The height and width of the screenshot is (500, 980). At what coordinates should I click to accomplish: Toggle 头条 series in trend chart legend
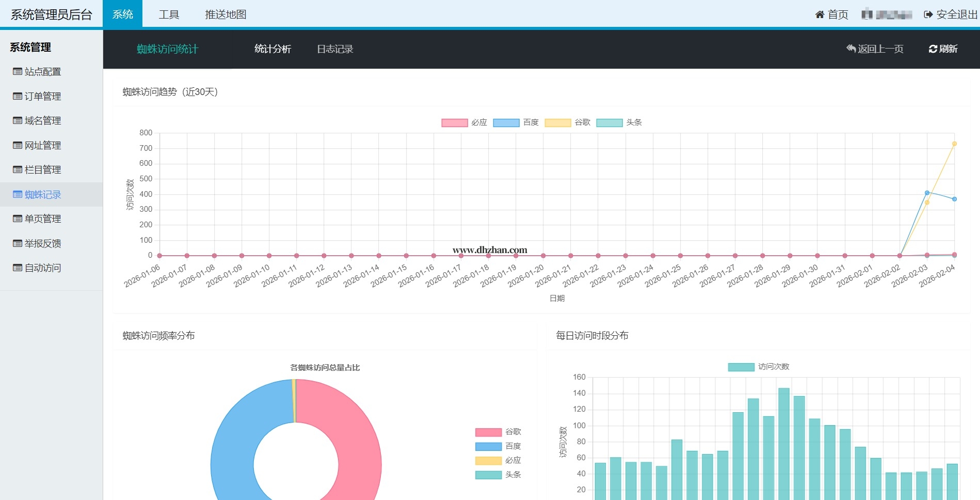(609, 122)
